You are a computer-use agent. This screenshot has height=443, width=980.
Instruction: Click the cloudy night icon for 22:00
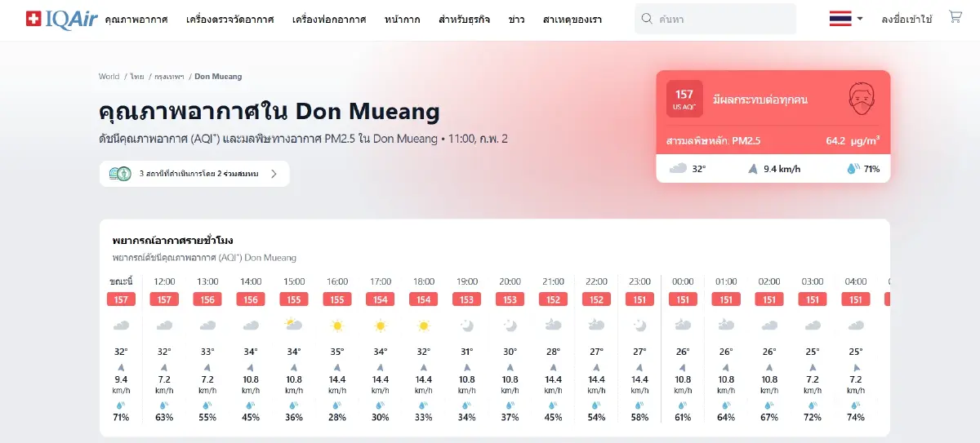click(596, 325)
